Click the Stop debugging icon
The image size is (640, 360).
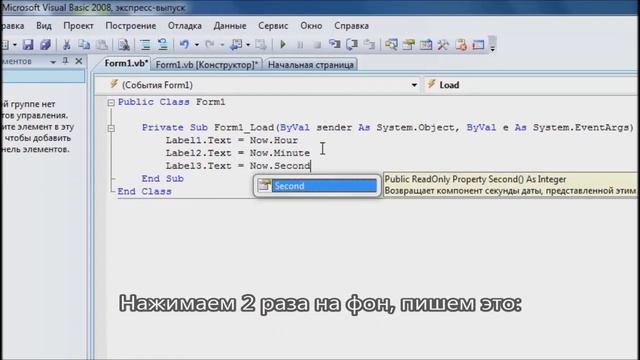[317, 45]
